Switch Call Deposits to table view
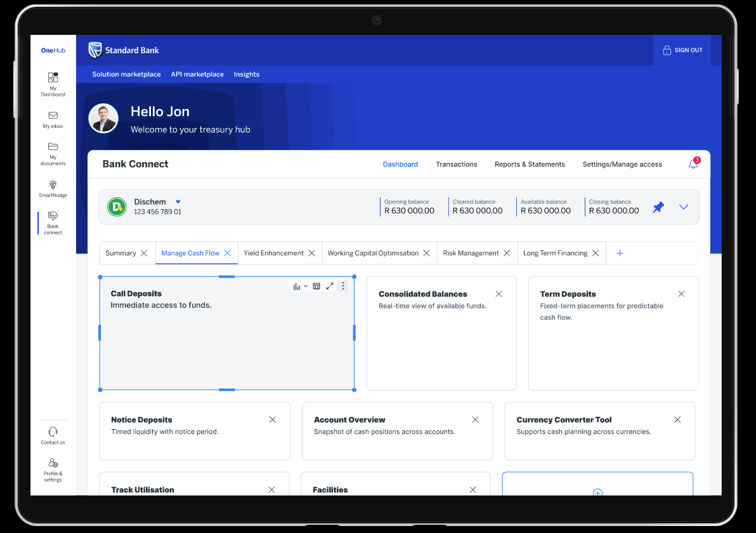Viewport: 756px width, 533px height. [x=316, y=286]
